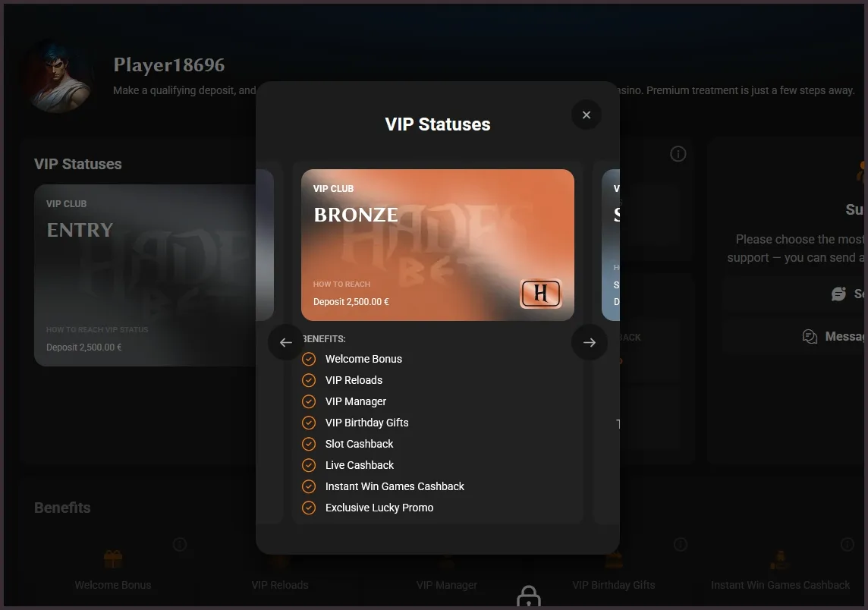Expand info tooltip beside Welcome Bonus

tap(180, 544)
